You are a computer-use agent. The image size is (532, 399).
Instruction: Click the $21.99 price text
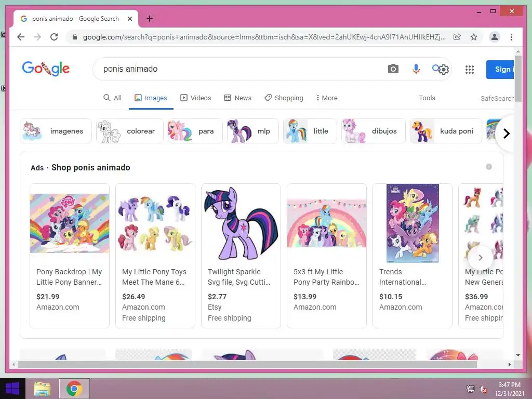pos(48,297)
